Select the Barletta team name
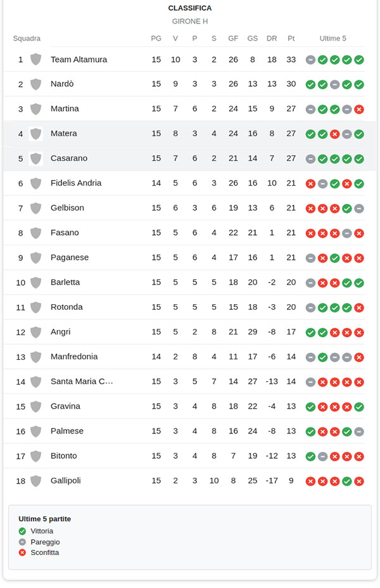 coord(65,282)
